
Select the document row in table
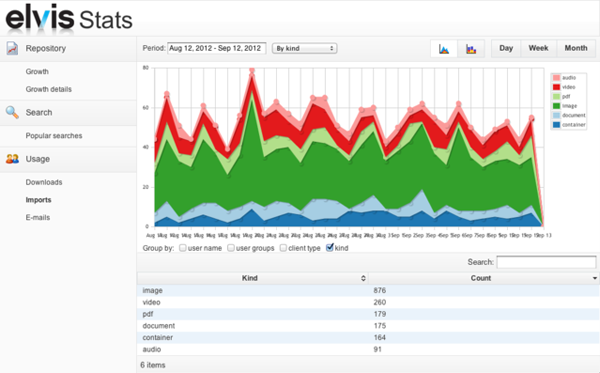pos(368,326)
